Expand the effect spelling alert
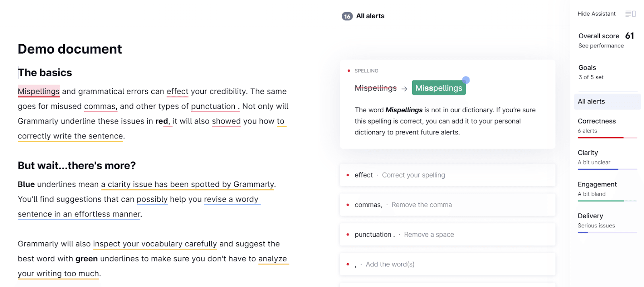644x287 pixels. [447, 175]
